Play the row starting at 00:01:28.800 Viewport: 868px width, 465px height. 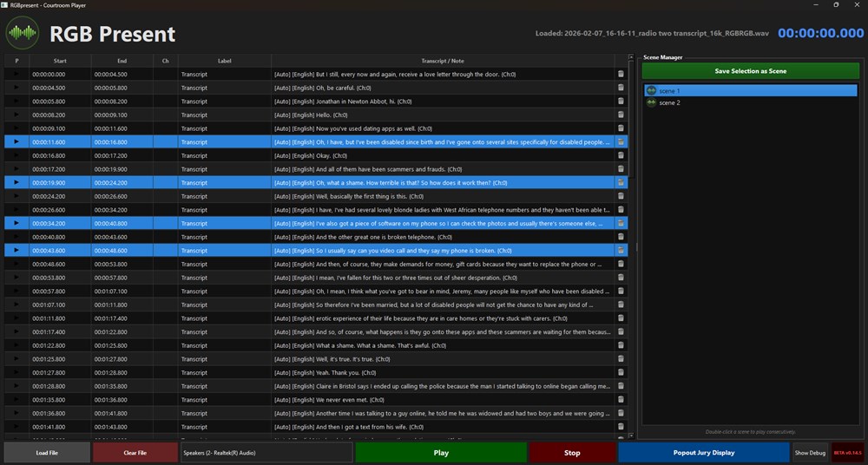16,386
